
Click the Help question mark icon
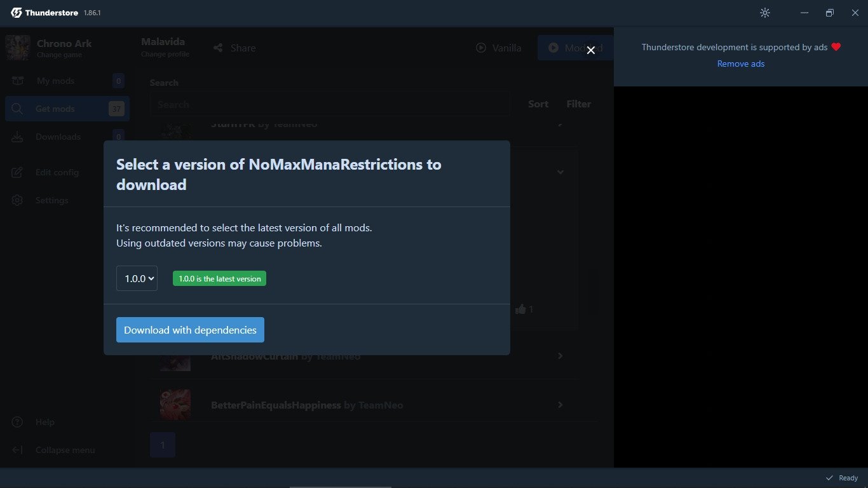[x=17, y=422]
